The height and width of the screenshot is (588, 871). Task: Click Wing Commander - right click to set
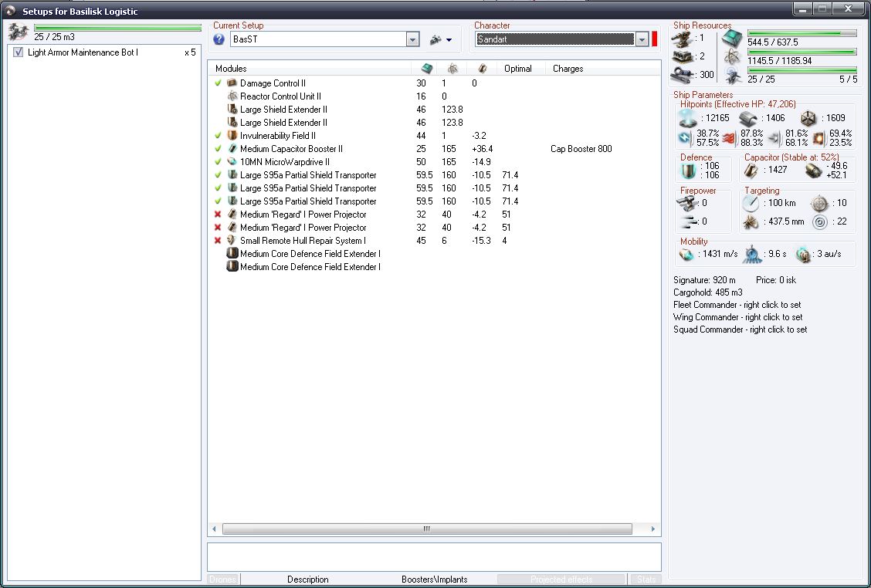(x=737, y=317)
